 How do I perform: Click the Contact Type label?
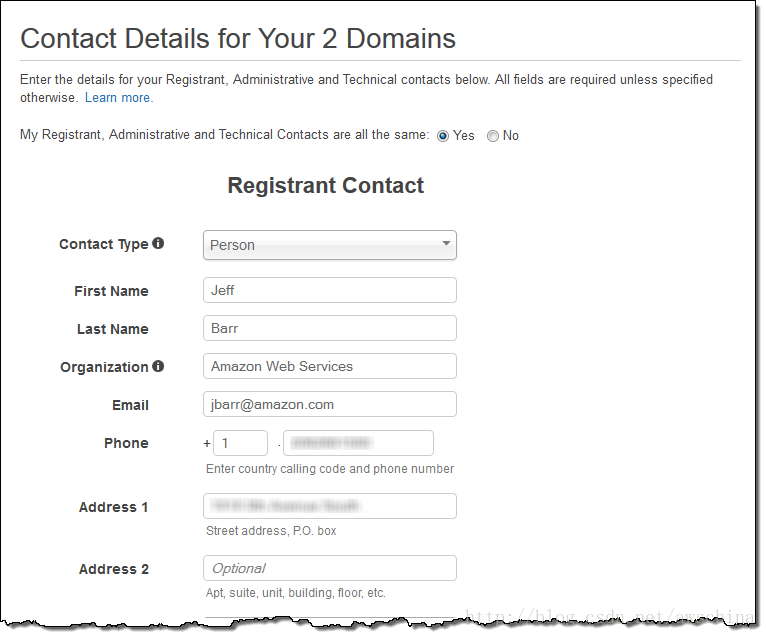(x=104, y=244)
